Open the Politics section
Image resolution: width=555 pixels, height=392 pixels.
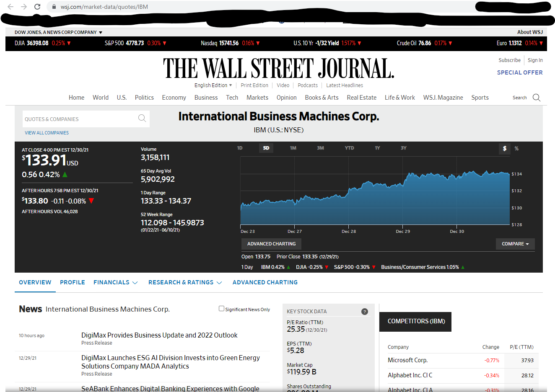[x=144, y=98]
